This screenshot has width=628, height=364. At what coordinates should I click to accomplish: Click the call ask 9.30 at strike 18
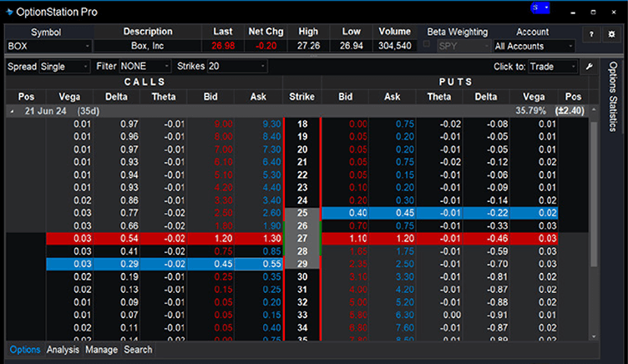tap(259, 124)
